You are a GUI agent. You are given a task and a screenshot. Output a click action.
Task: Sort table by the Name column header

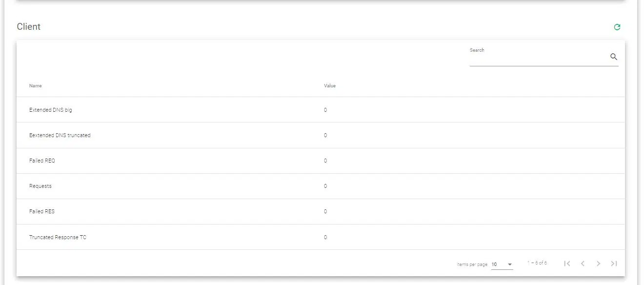[36, 86]
